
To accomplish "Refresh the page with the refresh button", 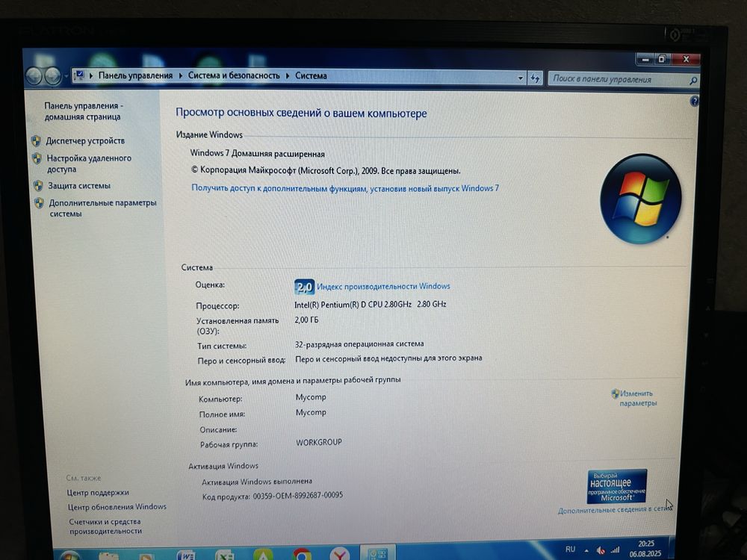I will click(535, 78).
